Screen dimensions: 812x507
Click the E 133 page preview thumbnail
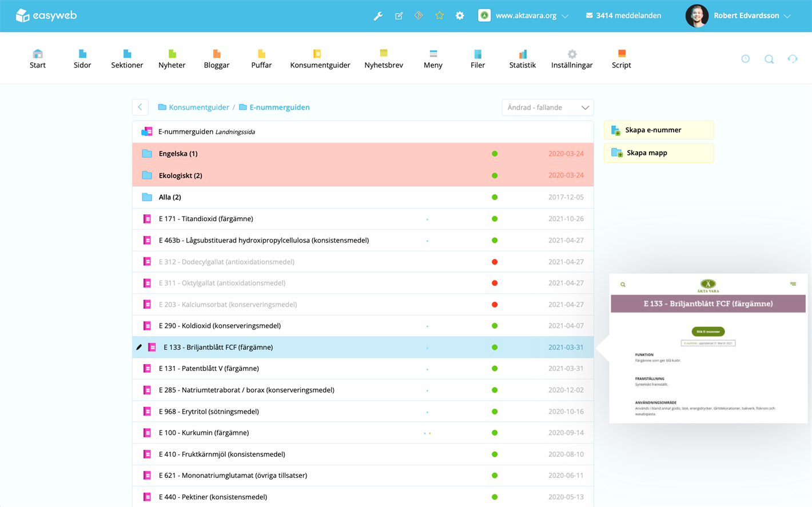pyautogui.click(x=708, y=349)
